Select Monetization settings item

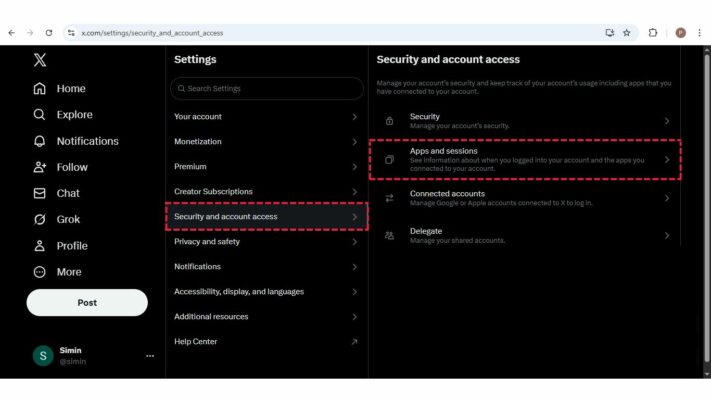point(267,141)
